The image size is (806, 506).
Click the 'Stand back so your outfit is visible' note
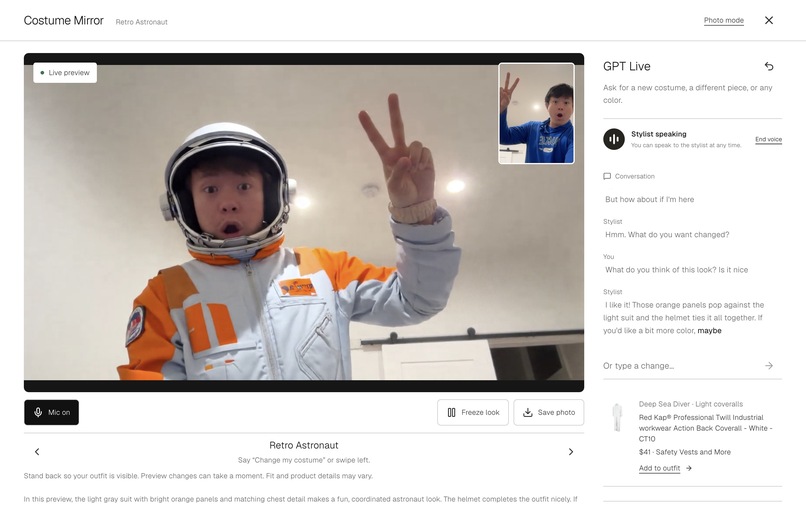(x=198, y=476)
